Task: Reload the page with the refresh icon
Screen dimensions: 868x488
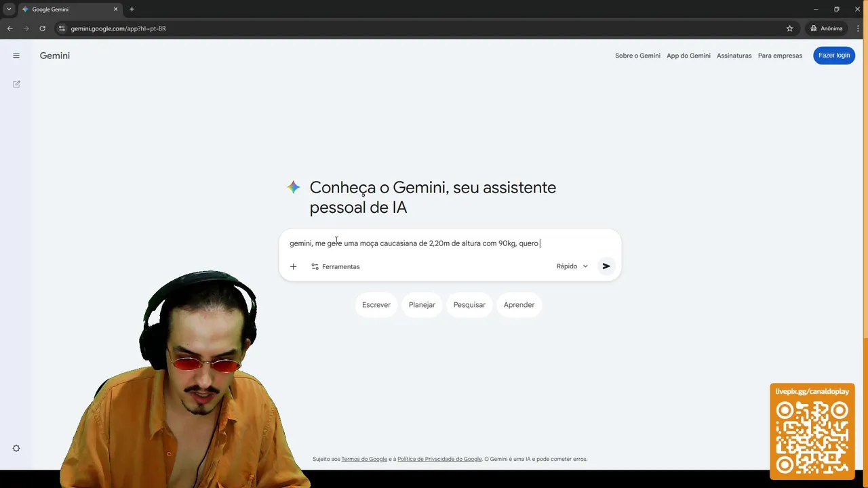Action: coord(43,28)
